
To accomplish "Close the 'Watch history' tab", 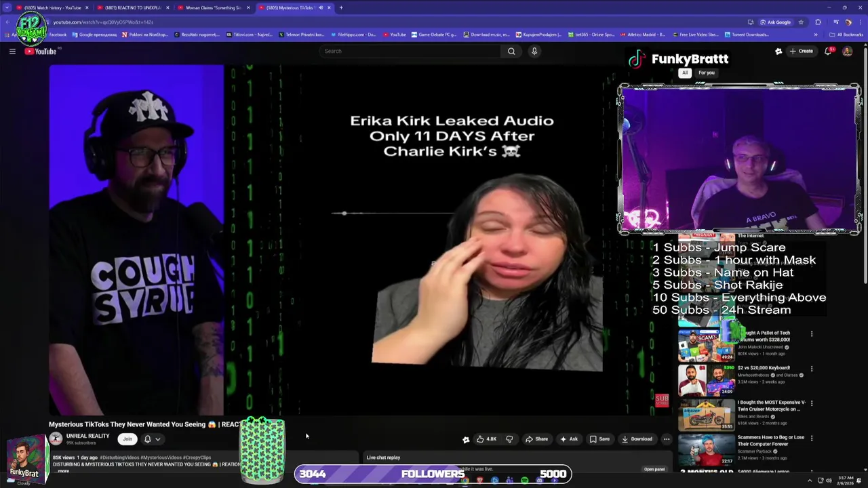I will (x=87, y=7).
